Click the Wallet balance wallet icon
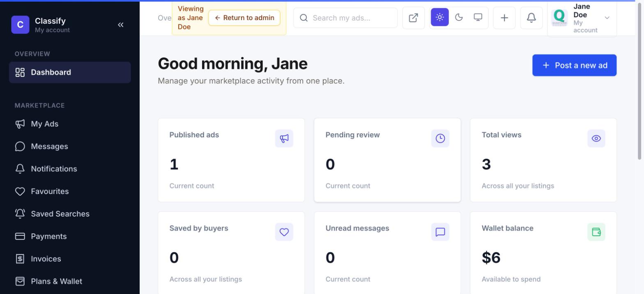 point(596,232)
